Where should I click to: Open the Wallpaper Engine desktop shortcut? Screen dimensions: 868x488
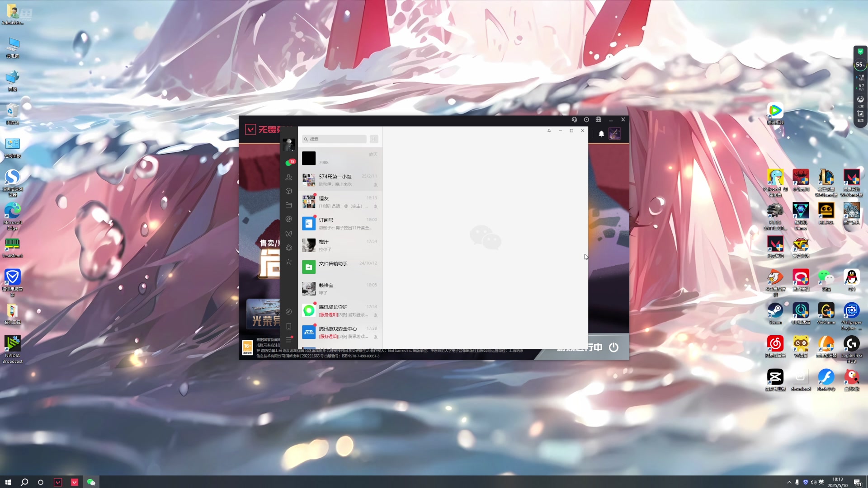851,316
